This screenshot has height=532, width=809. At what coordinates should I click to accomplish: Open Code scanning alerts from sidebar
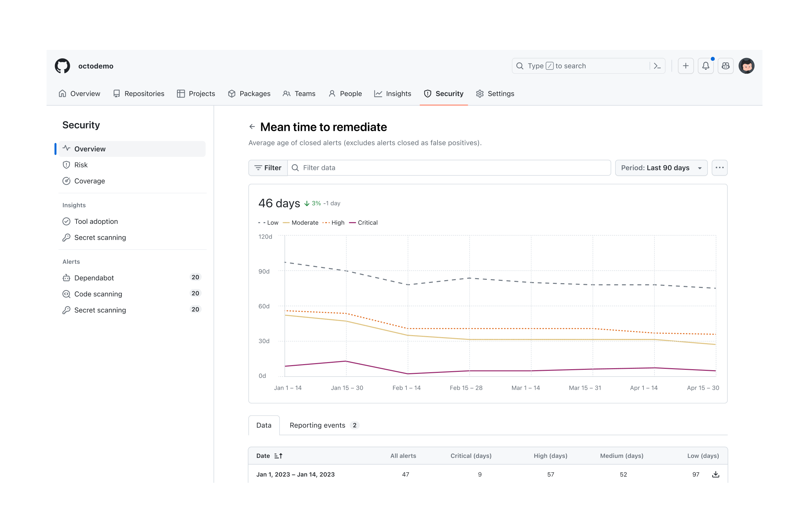click(x=98, y=294)
